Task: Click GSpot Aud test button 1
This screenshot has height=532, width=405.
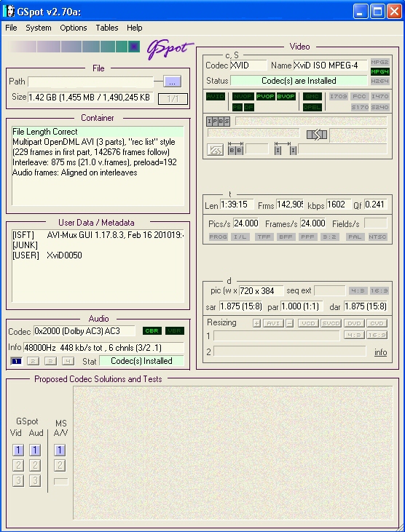Action: (35, 450)
